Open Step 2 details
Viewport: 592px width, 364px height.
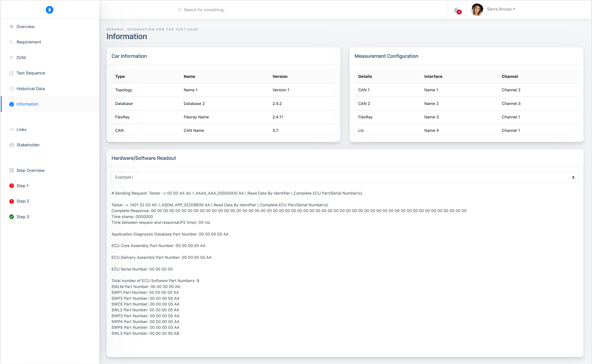[23, 201]
